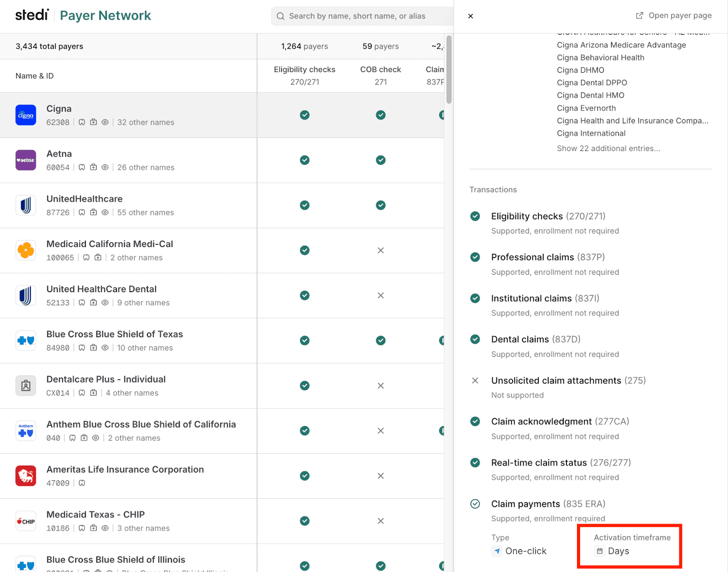Select the Aetna payer name
The height and width of the screenshot is (572, 728).
coord(59,154)
